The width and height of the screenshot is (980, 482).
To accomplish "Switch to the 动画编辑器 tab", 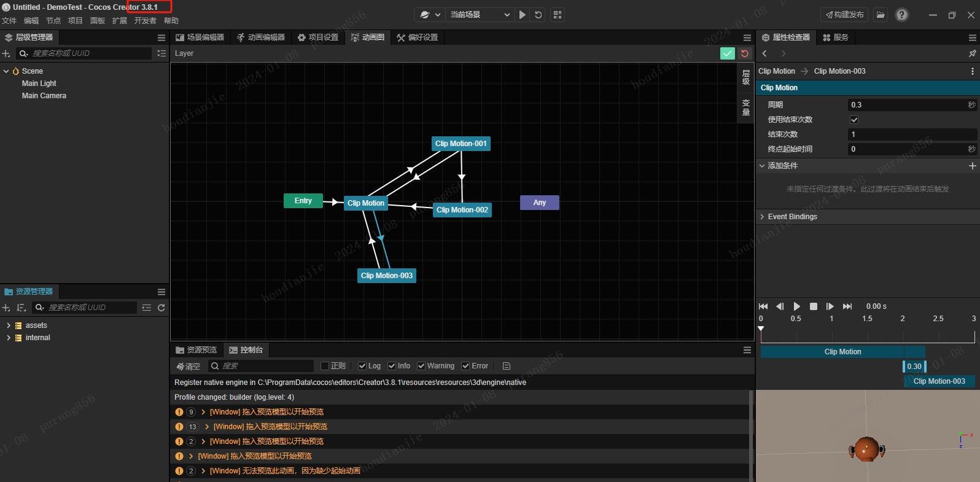I will pos(261,37).
